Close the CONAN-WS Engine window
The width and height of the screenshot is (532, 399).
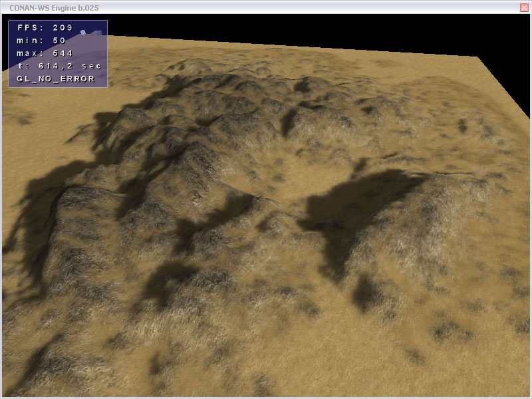point(524,7)
